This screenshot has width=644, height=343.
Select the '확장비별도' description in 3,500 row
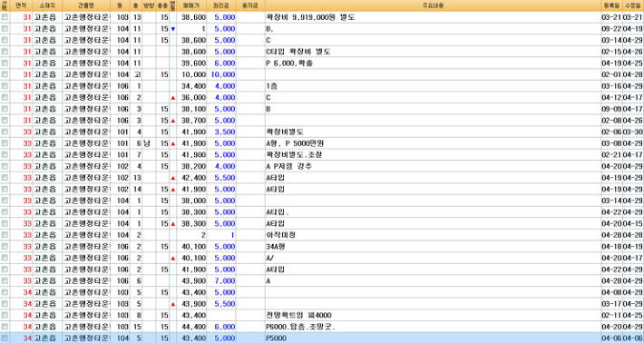click(433, 132)
